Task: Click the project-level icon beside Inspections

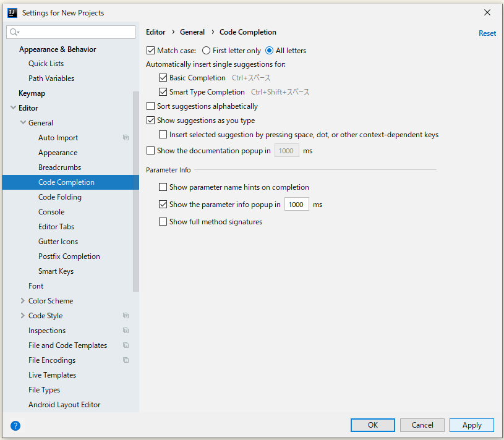Action: [126, 331]
